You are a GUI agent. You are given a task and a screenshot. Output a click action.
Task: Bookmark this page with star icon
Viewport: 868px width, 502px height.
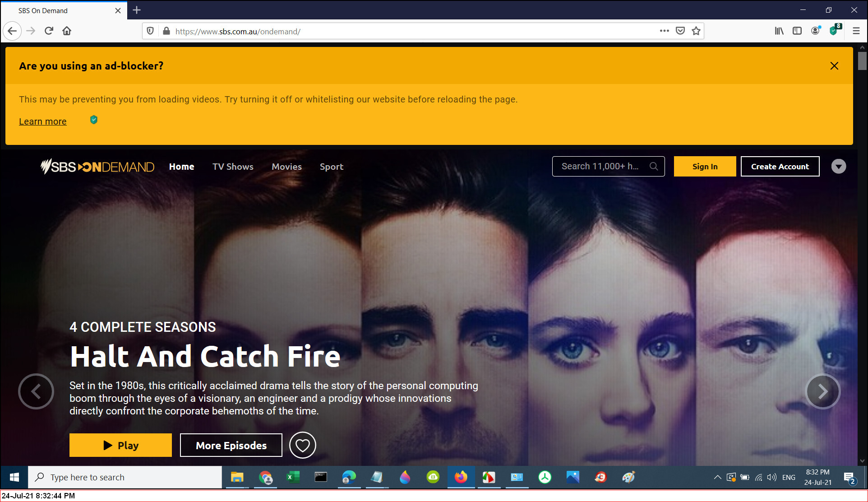click(x=696, y=31)
